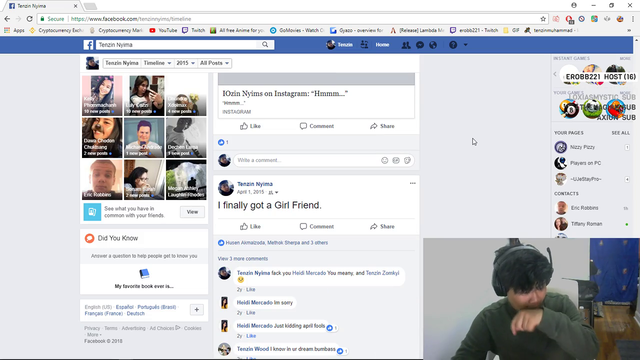Like the Instagram post
This screenshot has height=360, width=640.
(250, 126)
